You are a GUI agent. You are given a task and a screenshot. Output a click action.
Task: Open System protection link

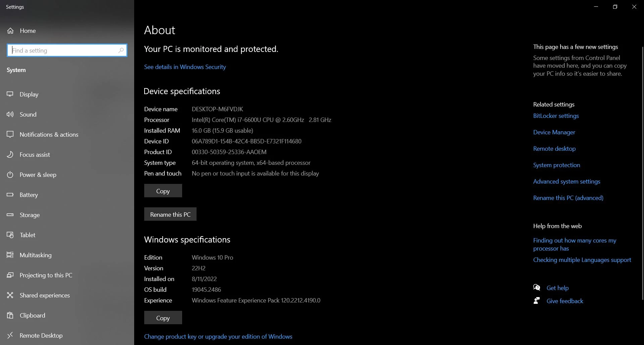[x=556, y=165]
